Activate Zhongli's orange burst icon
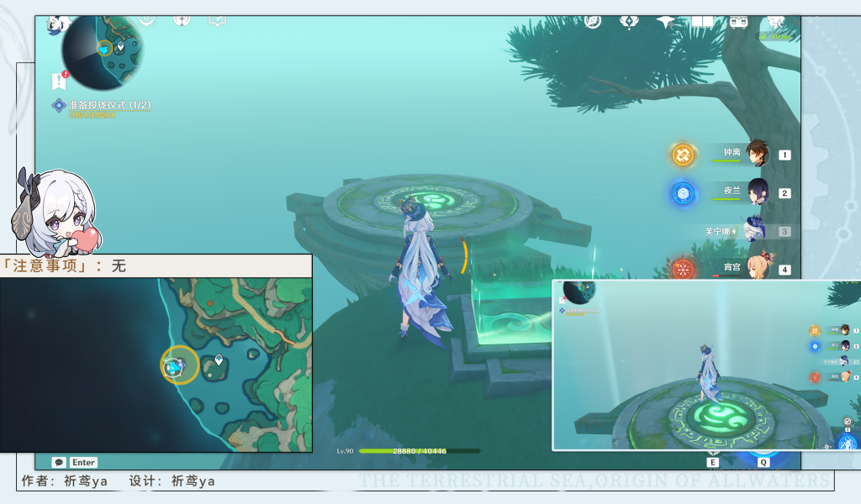This screenshot has width=861, height=504. (x=683, y=155)
